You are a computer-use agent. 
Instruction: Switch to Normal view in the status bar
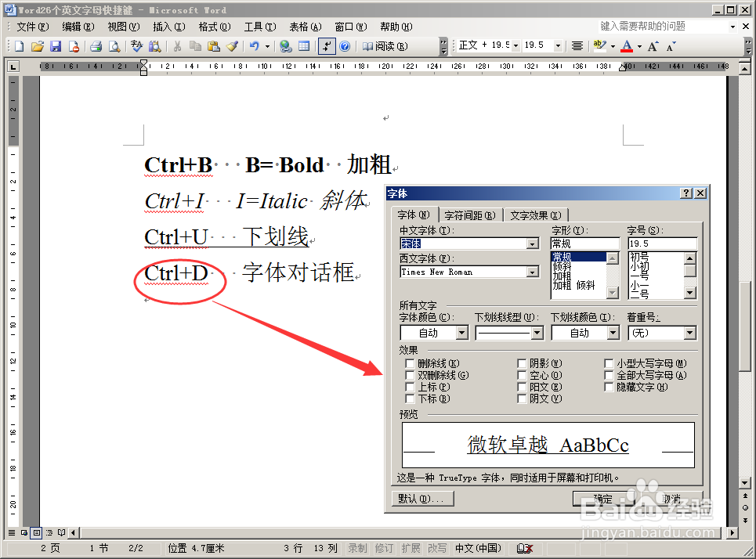(x=12, y=532)
